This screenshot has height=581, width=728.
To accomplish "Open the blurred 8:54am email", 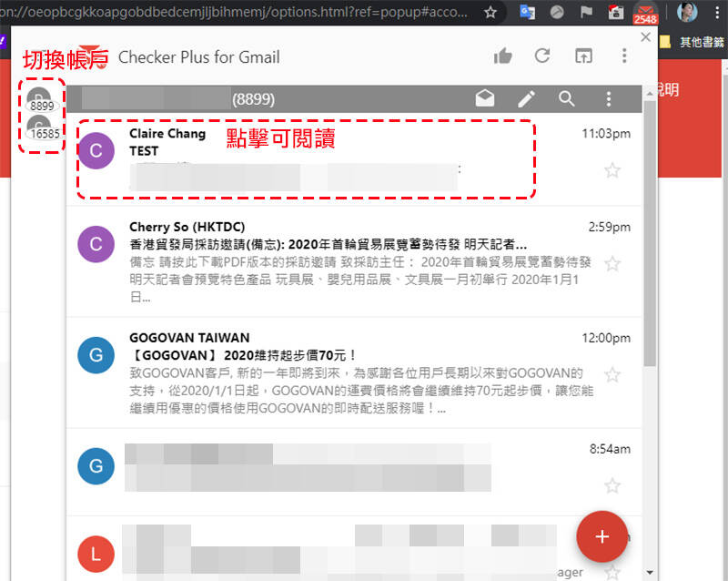I will (x=354, y=473).
